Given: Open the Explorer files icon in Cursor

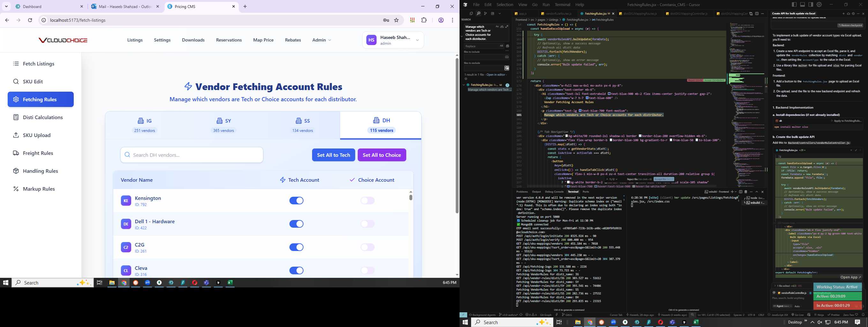Looking at the screenshot, I should point(471,13).
